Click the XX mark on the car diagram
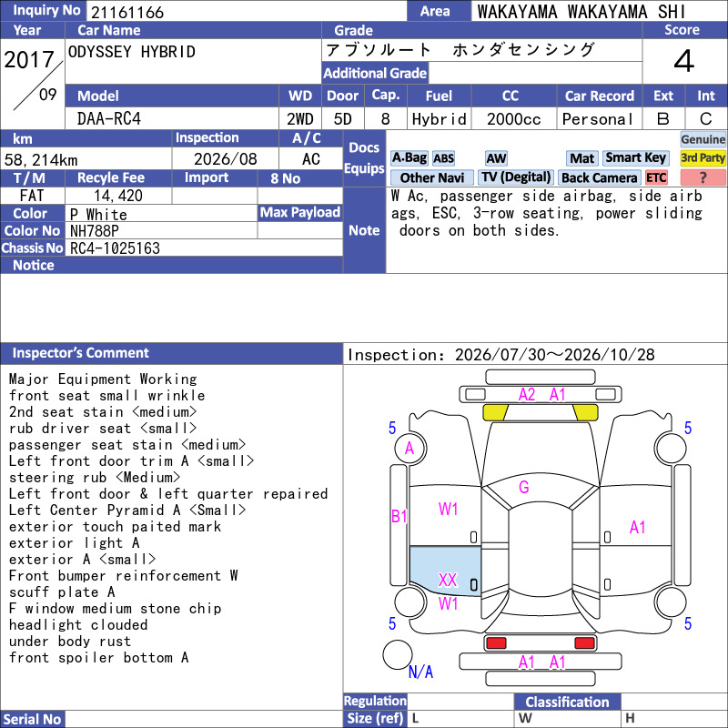 point(448,580)
